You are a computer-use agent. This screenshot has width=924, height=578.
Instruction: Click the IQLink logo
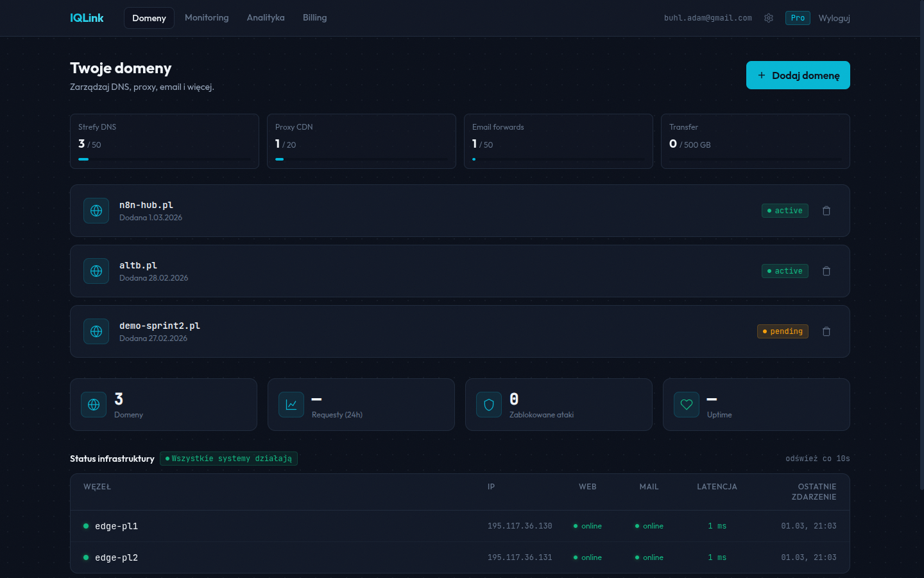pyautogui.click(x=87, y=18)
